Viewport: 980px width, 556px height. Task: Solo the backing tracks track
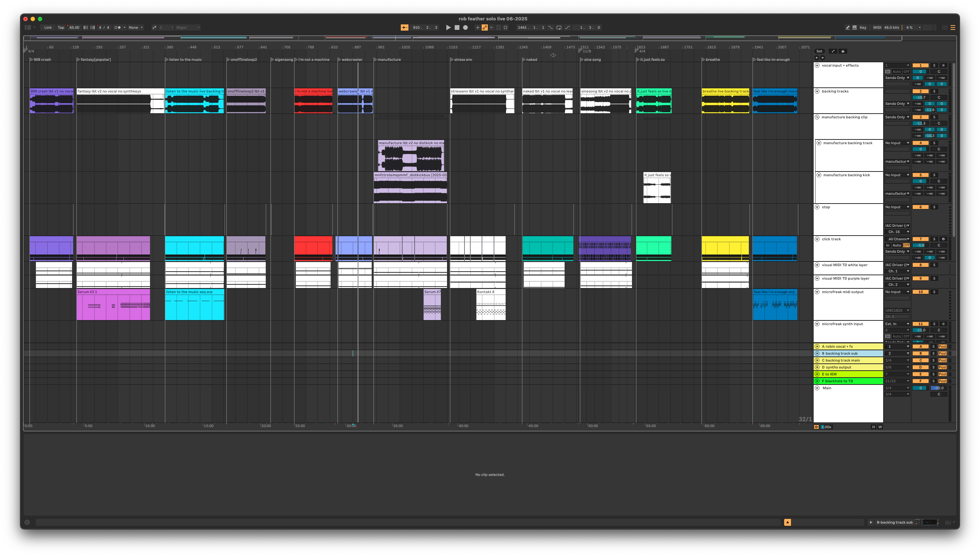click(x=934, y=92)
